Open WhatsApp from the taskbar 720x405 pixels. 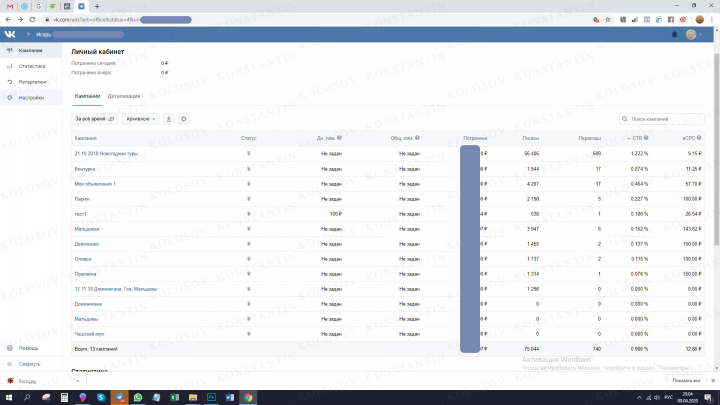tap(138, 398)
